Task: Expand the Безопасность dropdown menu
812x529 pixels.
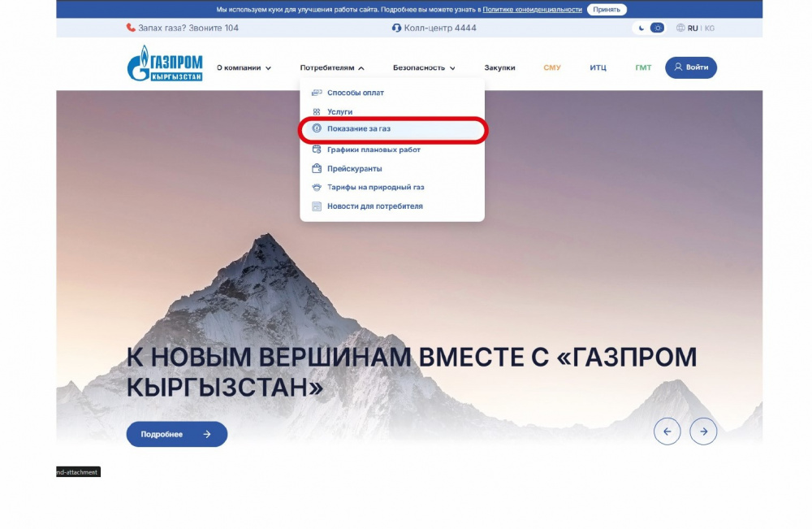Action: [x=424, y=68]
